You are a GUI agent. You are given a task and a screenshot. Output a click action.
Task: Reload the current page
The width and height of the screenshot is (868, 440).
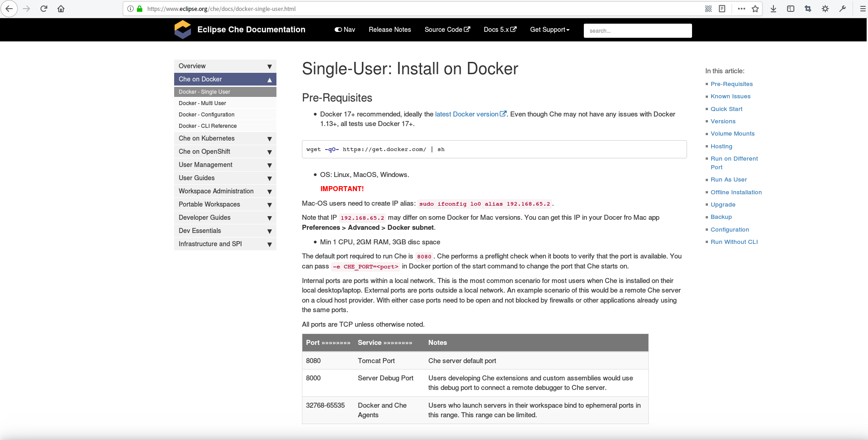coord(44,9)
